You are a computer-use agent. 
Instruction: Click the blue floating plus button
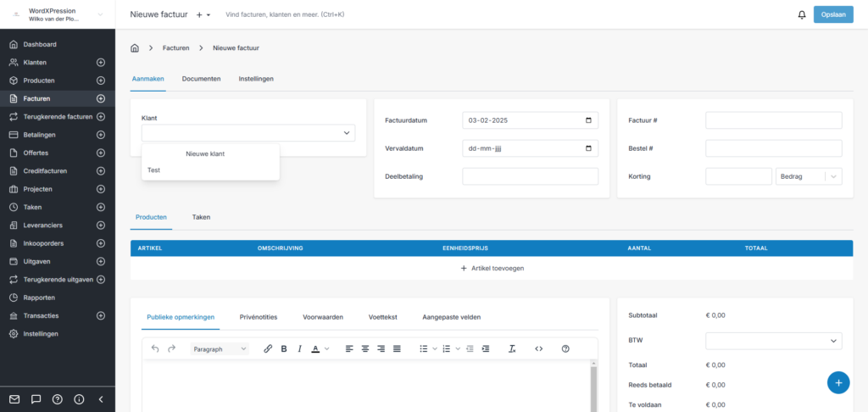(838, 382)
